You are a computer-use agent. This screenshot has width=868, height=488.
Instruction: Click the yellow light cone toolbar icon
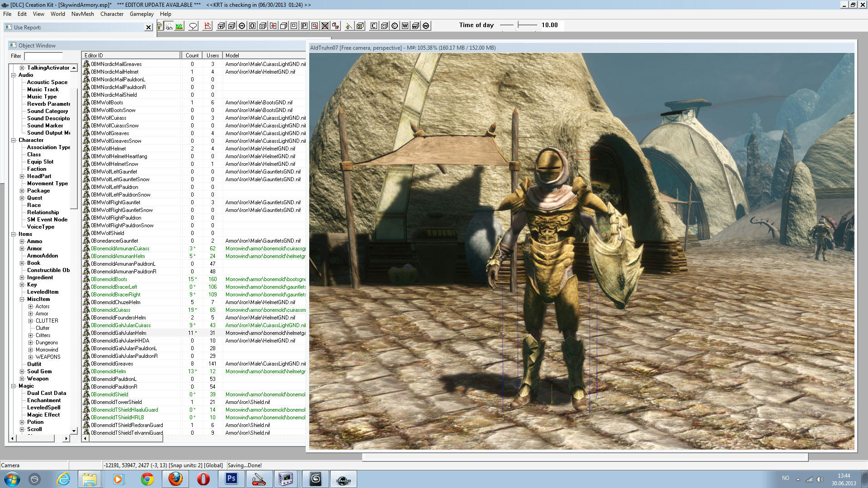pos(349,26)
